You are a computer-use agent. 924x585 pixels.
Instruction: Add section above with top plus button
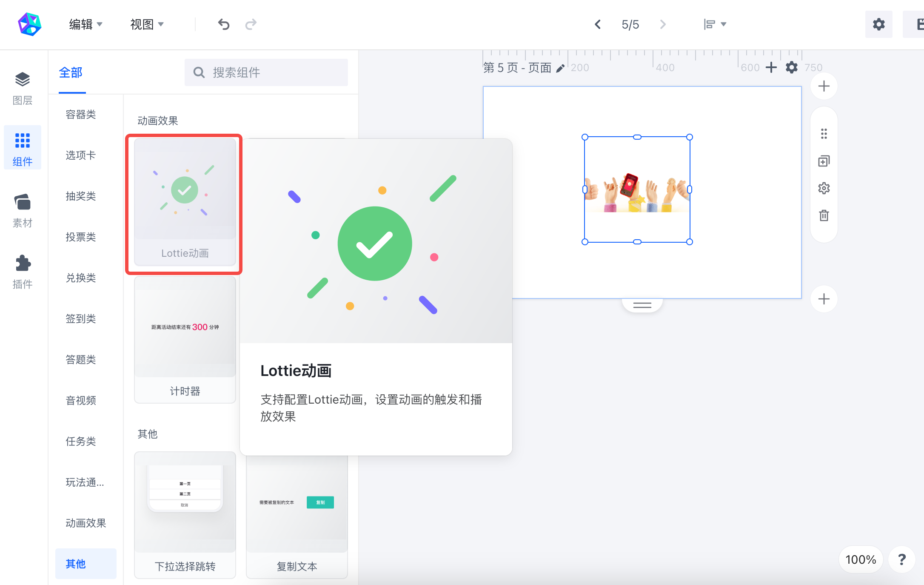pyautogui.click(x=824, y=86)
